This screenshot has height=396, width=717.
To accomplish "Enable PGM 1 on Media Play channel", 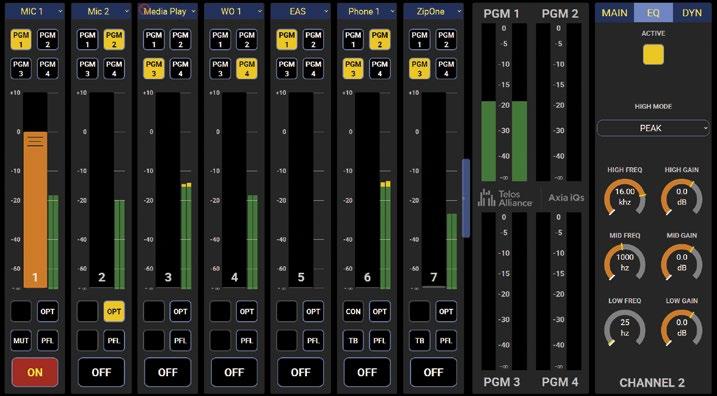I will point(154,40).
